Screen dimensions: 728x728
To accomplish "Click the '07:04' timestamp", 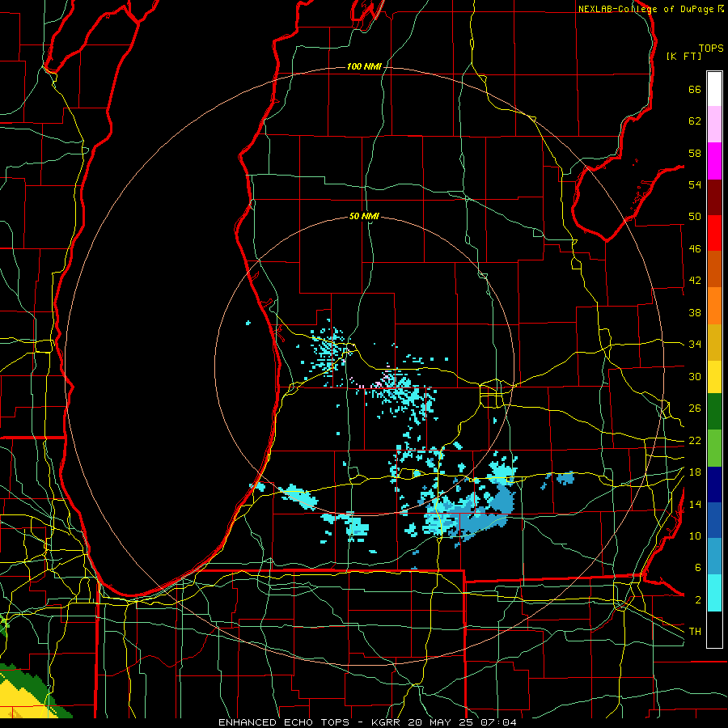I will point(499,722).
